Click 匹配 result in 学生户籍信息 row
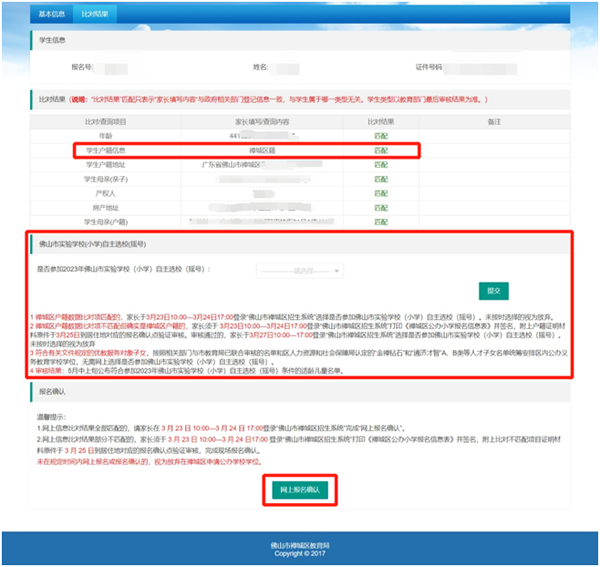Image resolution: width=600 pixels, height=567 pixels. click(x=380, y=150)
